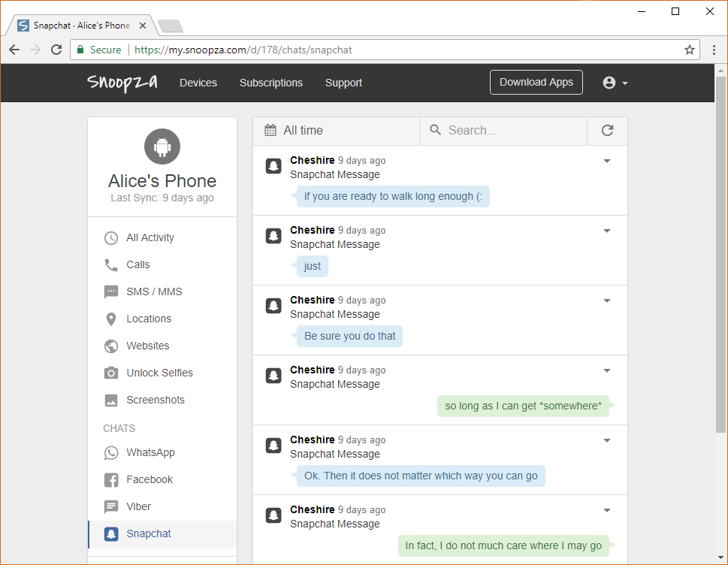Screen dimensions: 728x565
Task: Click Snapchat icon on 'In fact' message
Action: pos(273,515)
